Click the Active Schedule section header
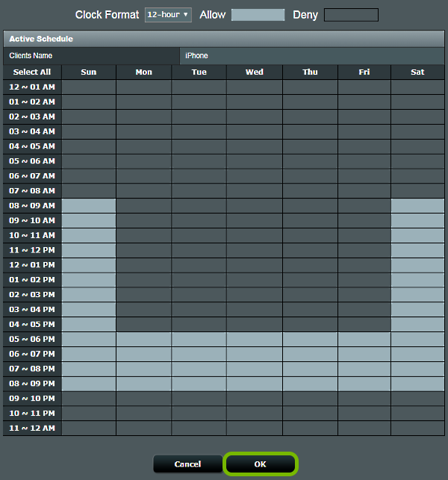448x480 pixels. [224, 39]
